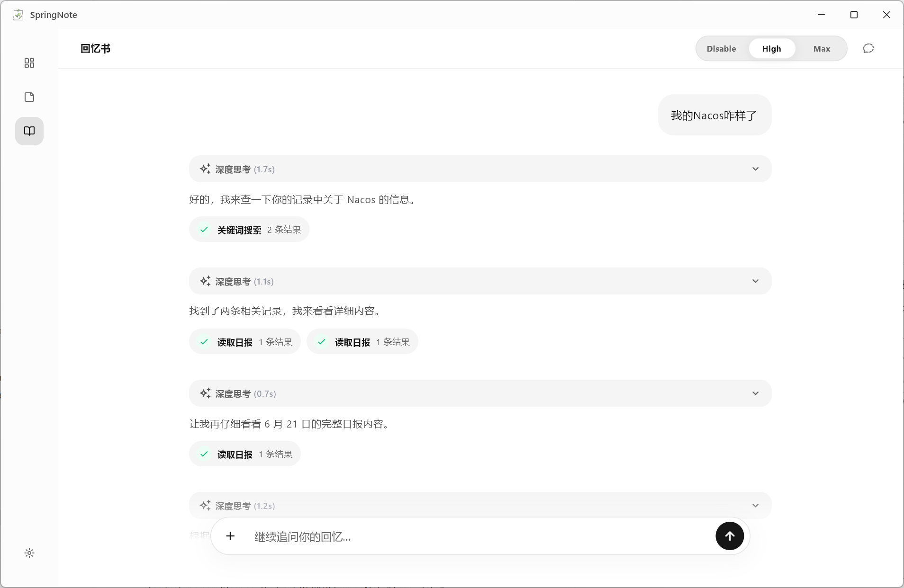Click text 找到了两条相关记录，我来看看详细内容
The width and height of the screenshot is (904, 588).
click(x=286, y=311)
